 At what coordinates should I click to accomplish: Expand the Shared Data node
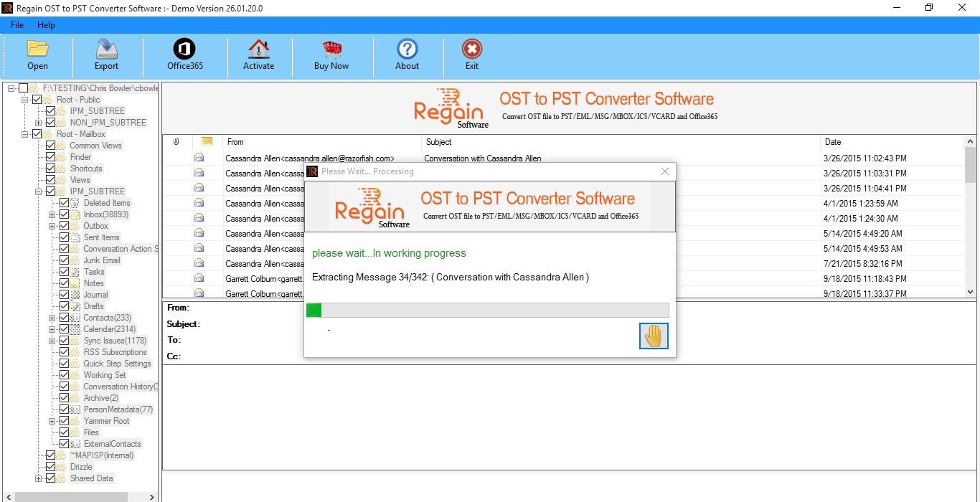pos(39,478)
